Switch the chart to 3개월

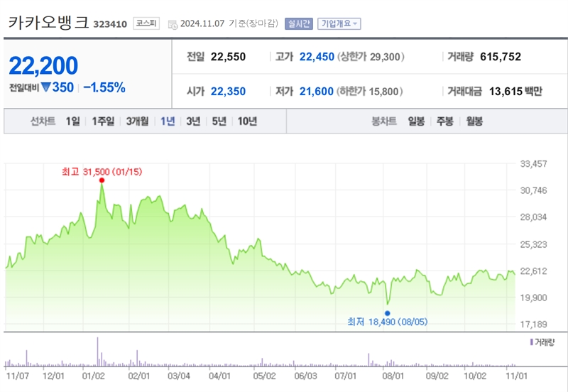coord(137,121)
